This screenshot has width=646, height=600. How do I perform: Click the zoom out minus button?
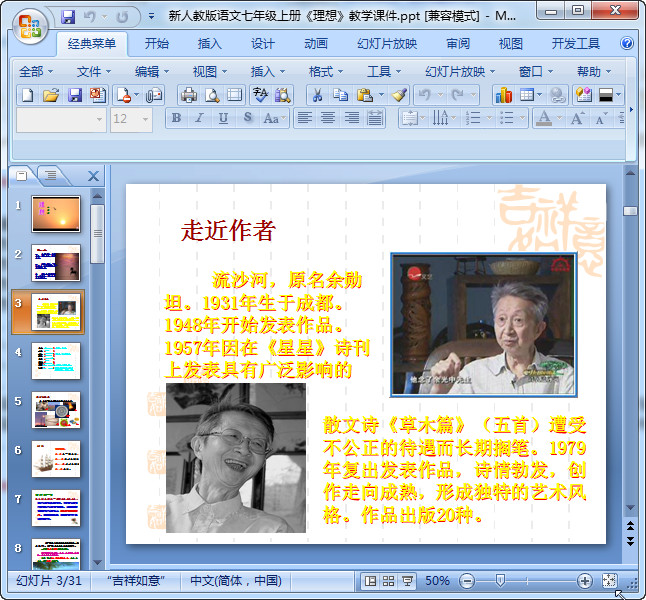pos(467,581)
